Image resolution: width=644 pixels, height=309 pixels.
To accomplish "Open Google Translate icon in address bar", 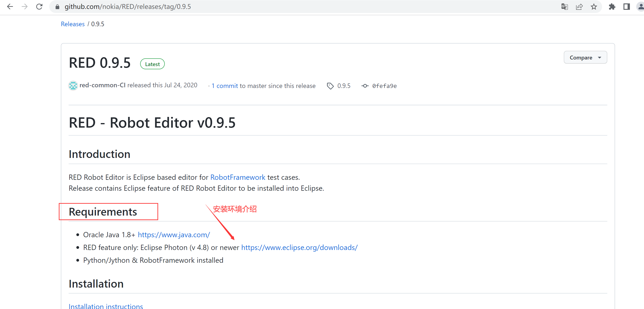I will 564,7.
